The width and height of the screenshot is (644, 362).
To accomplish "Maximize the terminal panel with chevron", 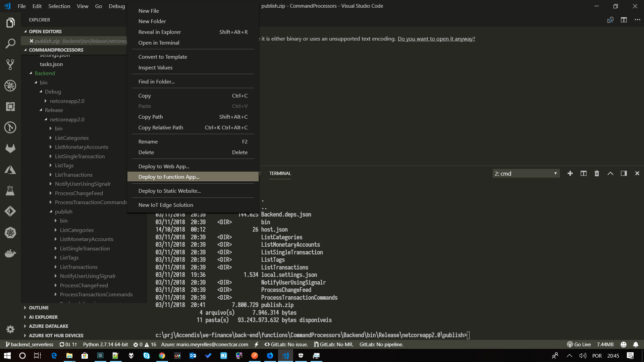I will (x=610, y=173).
